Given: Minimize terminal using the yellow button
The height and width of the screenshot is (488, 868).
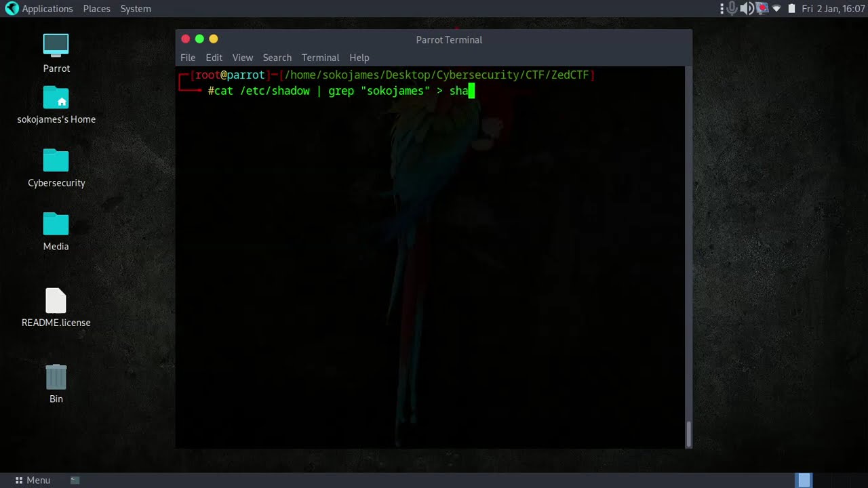Looking at the screenshot, I should (x=214, y=39).
